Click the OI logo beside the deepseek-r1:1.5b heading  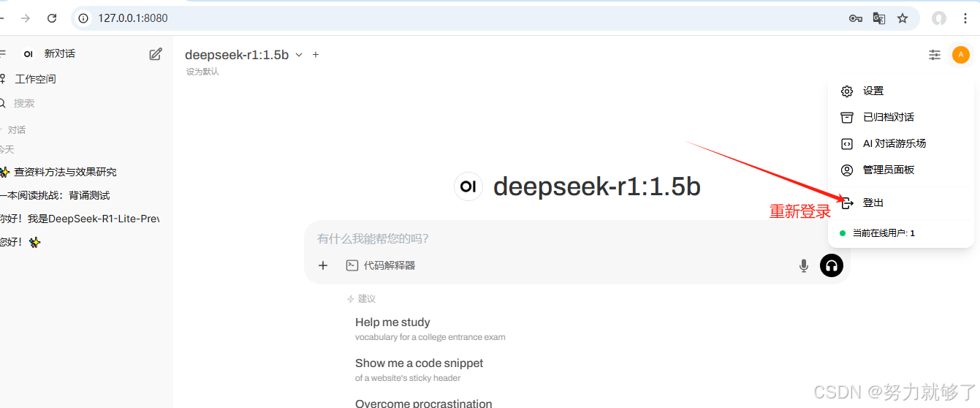(x=468, y=186)
